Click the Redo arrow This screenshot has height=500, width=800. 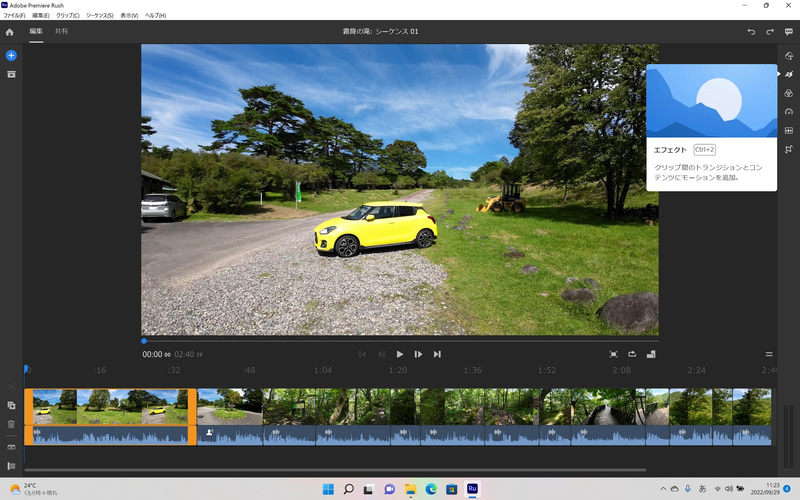point(770,32)
